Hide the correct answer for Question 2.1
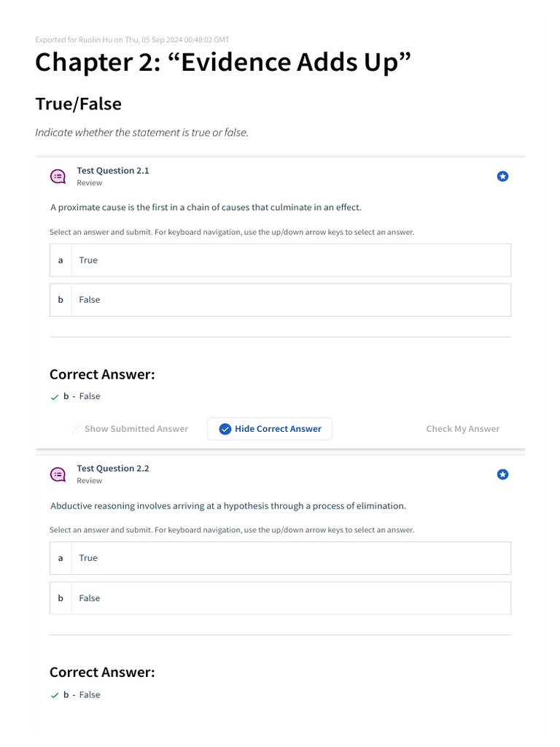 tap(270, 429)
